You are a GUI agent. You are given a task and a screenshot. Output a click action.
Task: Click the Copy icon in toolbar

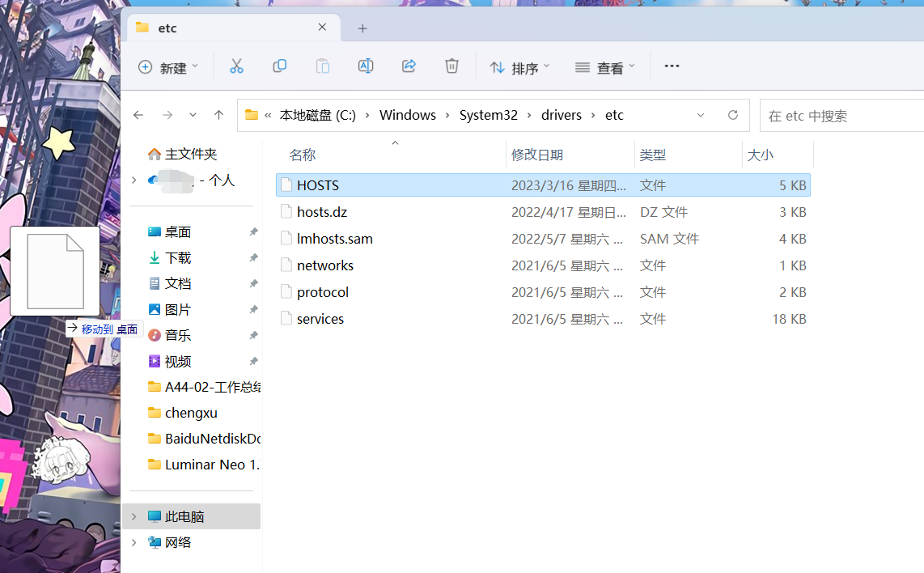[x=279, y=66]
